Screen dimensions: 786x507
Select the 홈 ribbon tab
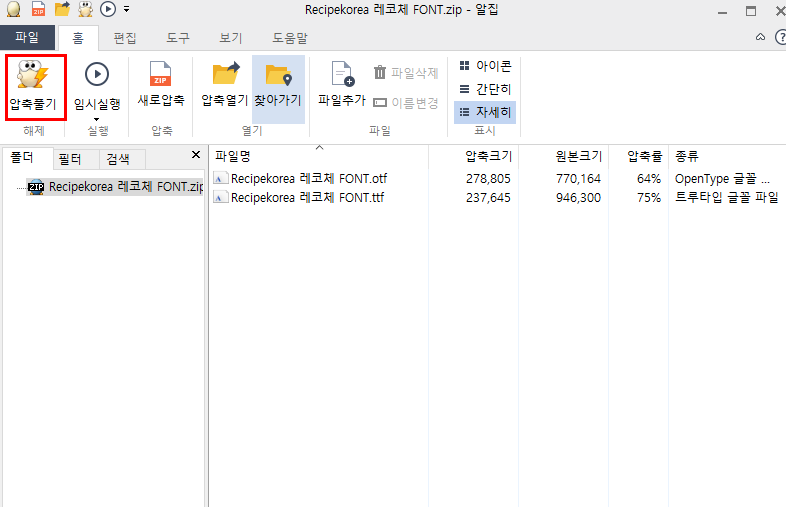pos(78,38)
